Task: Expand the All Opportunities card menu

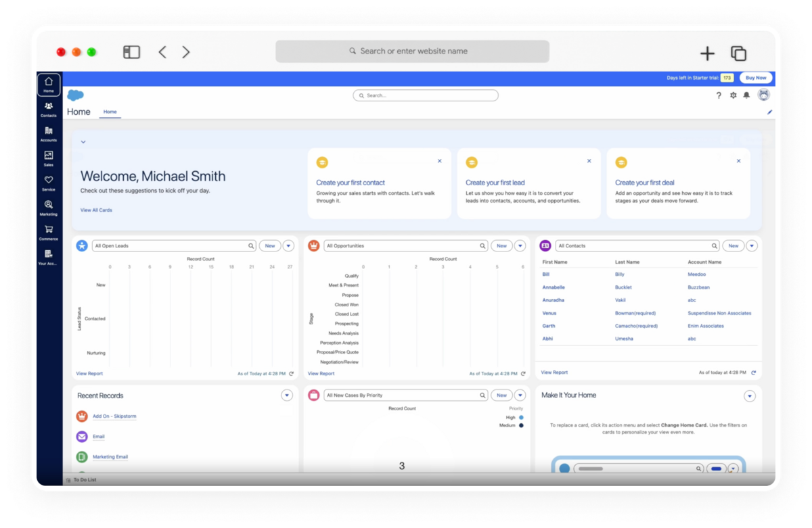Action: point(520,246)
